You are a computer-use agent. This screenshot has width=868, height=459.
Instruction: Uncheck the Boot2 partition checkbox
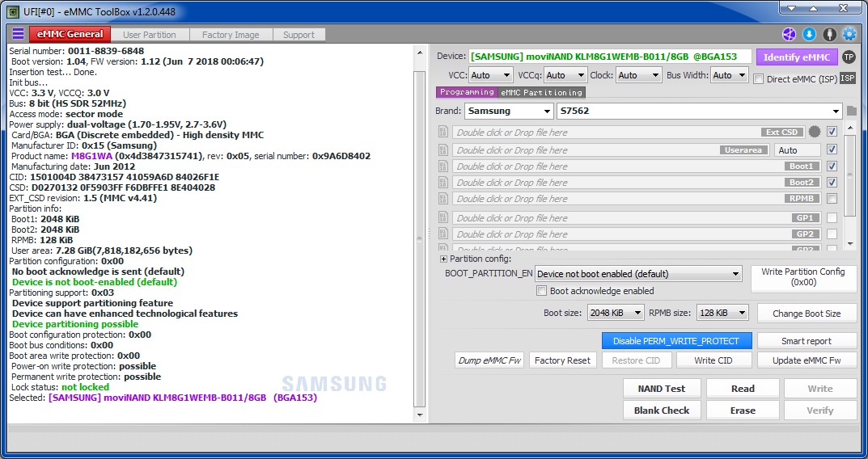click(x=832, y=182)
